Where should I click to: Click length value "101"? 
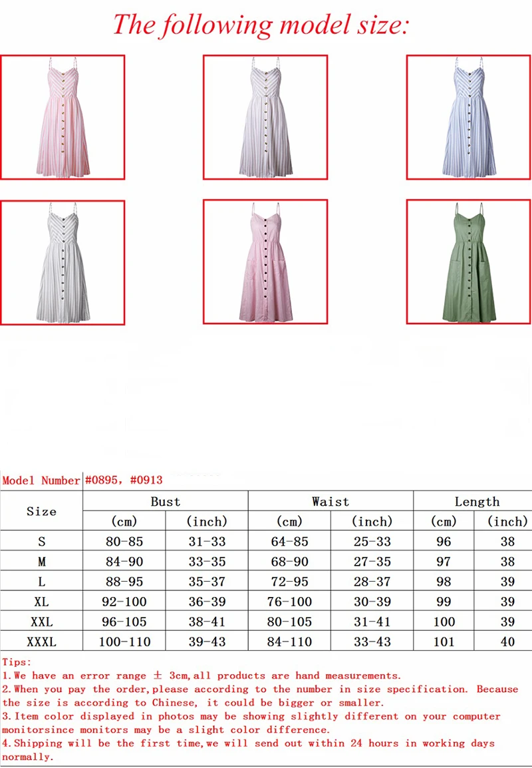(x=444, y=642)
